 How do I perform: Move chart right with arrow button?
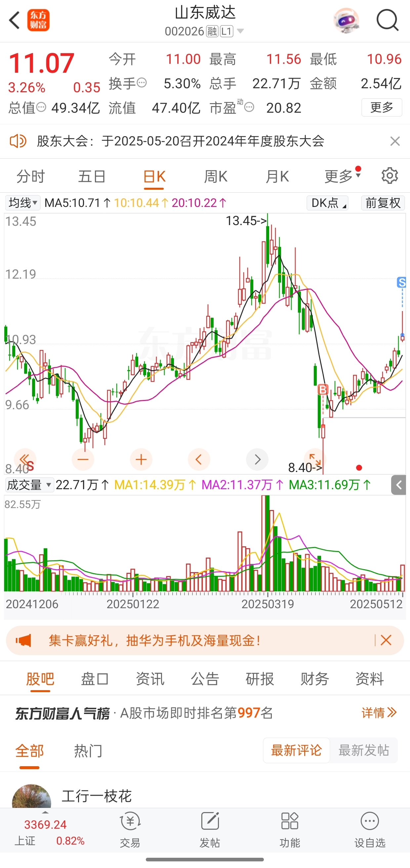[x=257, y=459]
